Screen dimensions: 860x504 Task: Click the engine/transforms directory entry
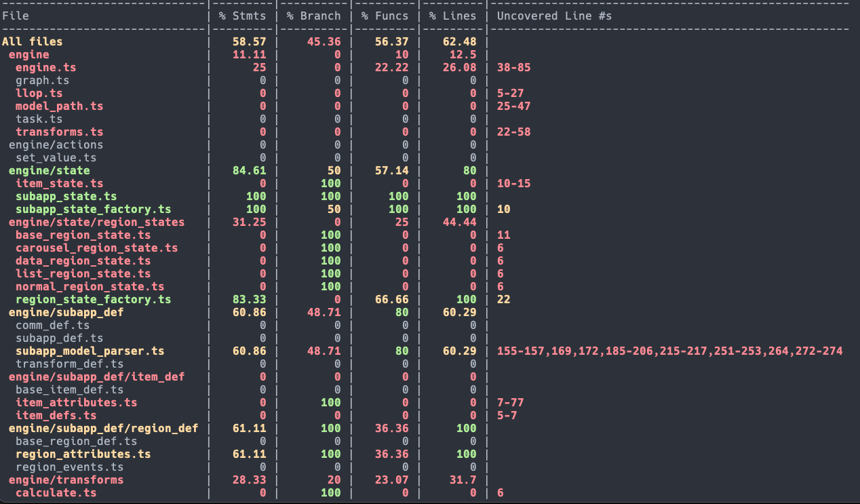point(66,480)
